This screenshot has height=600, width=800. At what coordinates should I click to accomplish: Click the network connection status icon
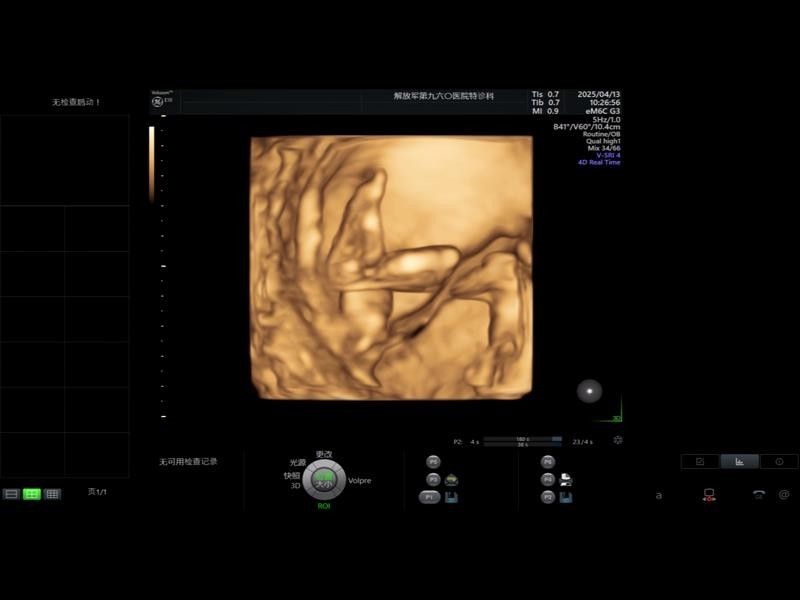point(709,495)
